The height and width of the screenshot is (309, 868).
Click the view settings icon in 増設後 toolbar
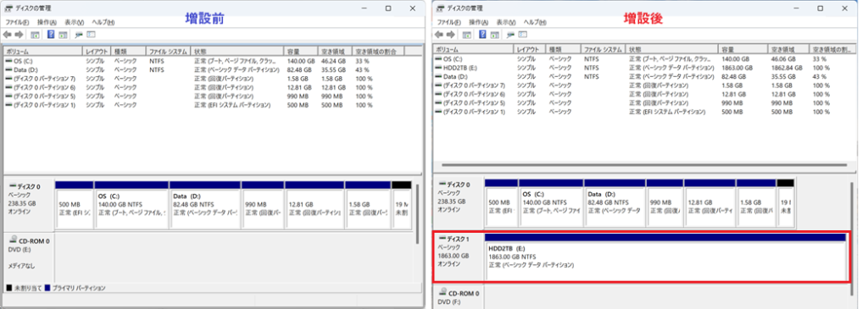tap(523, 35)
